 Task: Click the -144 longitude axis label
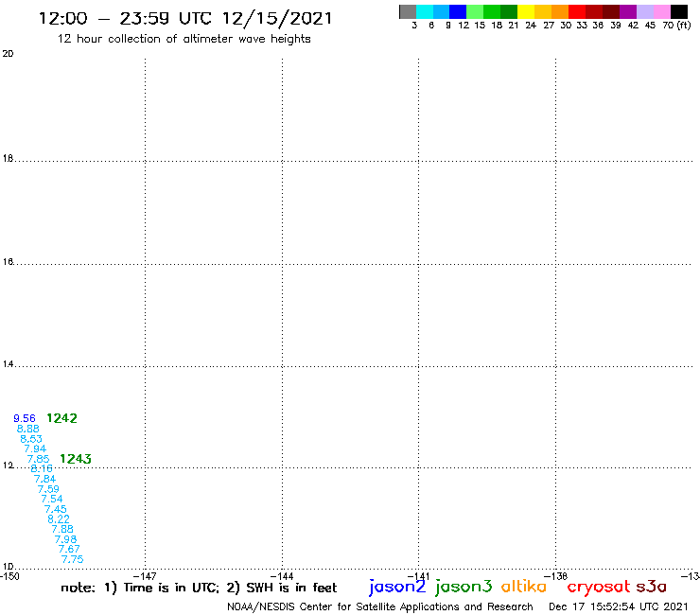pos(282,576)
